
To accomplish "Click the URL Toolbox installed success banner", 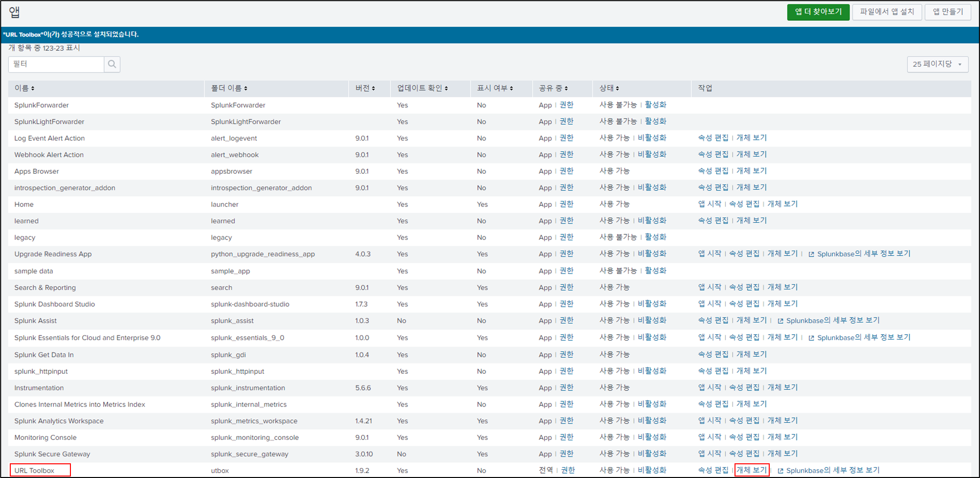I will [x=490, y=35].
